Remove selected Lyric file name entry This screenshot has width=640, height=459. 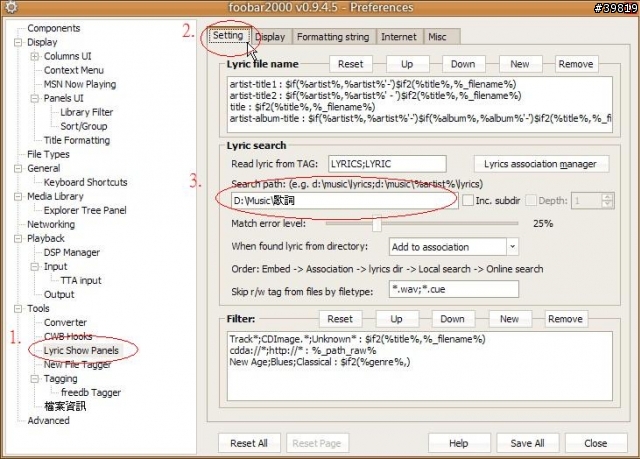coord(576,64)
